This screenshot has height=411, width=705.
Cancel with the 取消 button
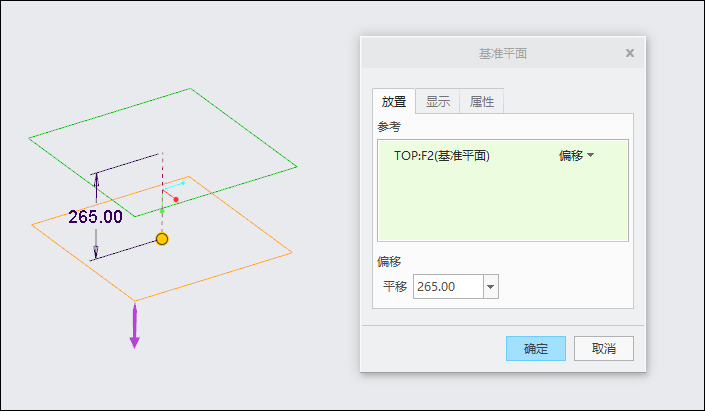pyautogui.click(x=603, y=348)
